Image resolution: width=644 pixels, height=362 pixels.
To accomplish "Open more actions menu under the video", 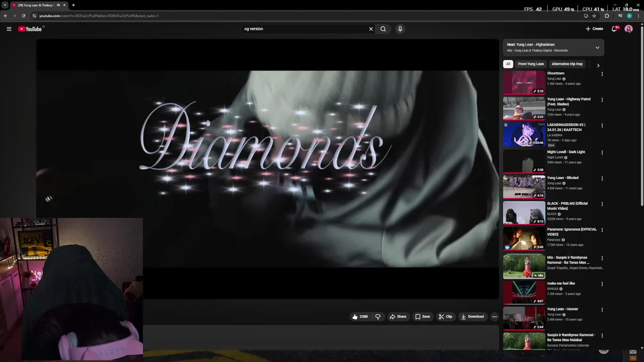I will (x=495, y=317).
